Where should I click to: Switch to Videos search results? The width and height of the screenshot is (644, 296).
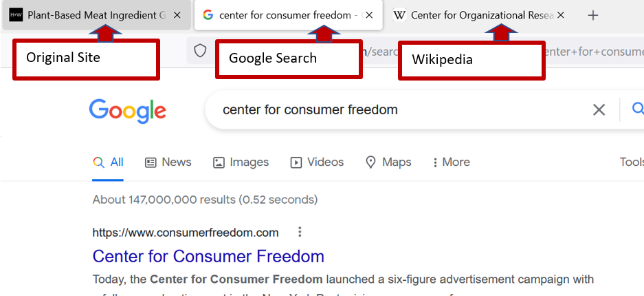tap(317, 162)
